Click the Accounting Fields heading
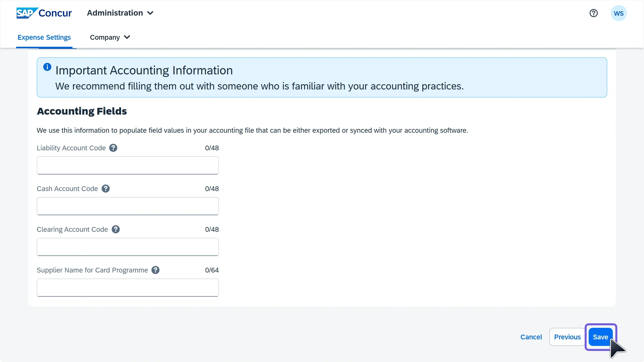Screen dimensions: 644x362 click(82, 111)
